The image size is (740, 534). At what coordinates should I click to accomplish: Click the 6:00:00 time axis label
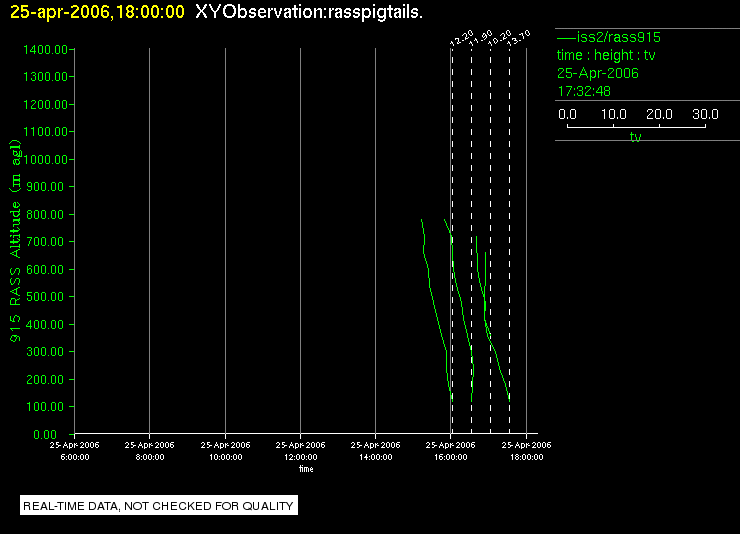coord(75,457)
